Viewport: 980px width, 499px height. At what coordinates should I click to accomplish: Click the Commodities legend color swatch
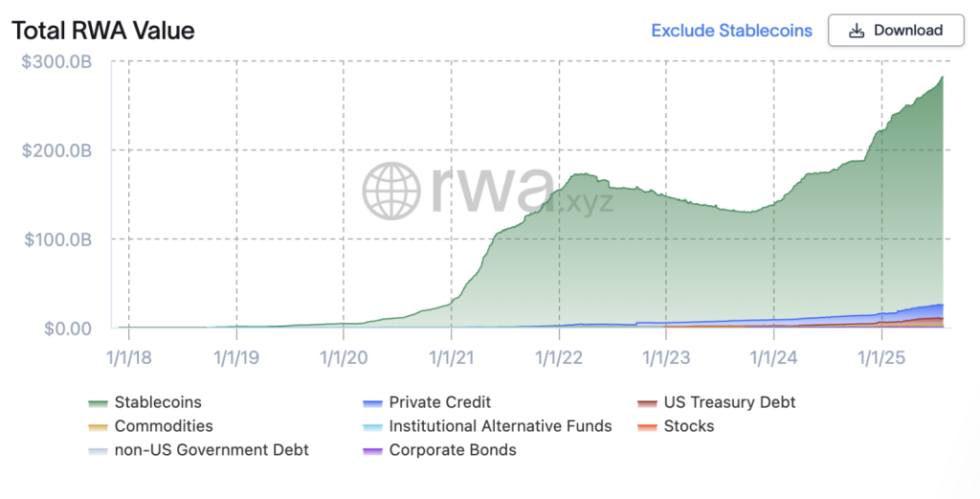(98, 426)
